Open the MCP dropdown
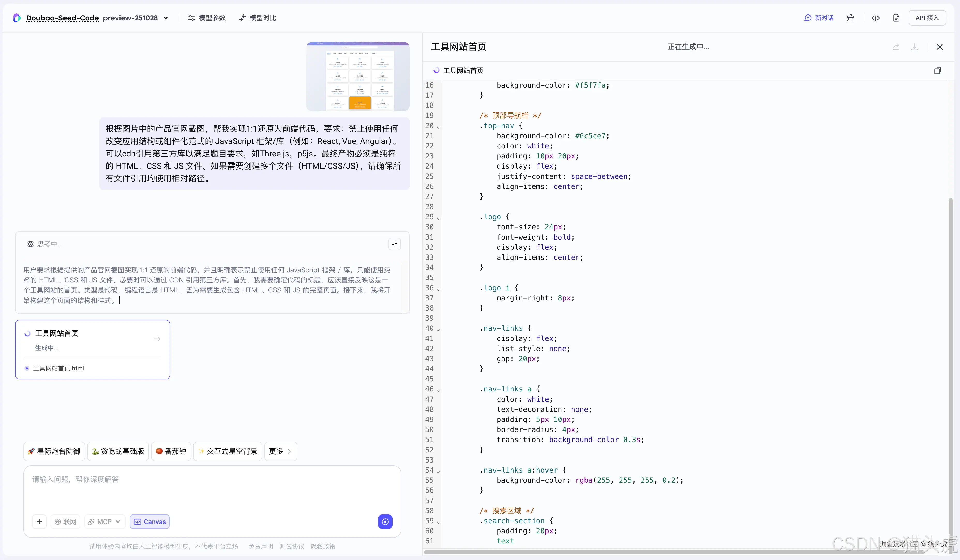The height and width of the screenshot is (560, 960). click(x=104, y=521)
